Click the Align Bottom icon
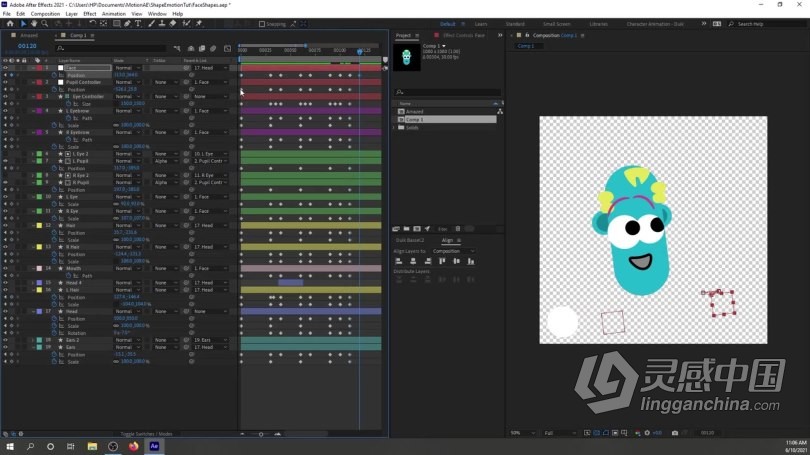This screenshot has width=810, height=455. pyautogui.click(x=471, y=261)
